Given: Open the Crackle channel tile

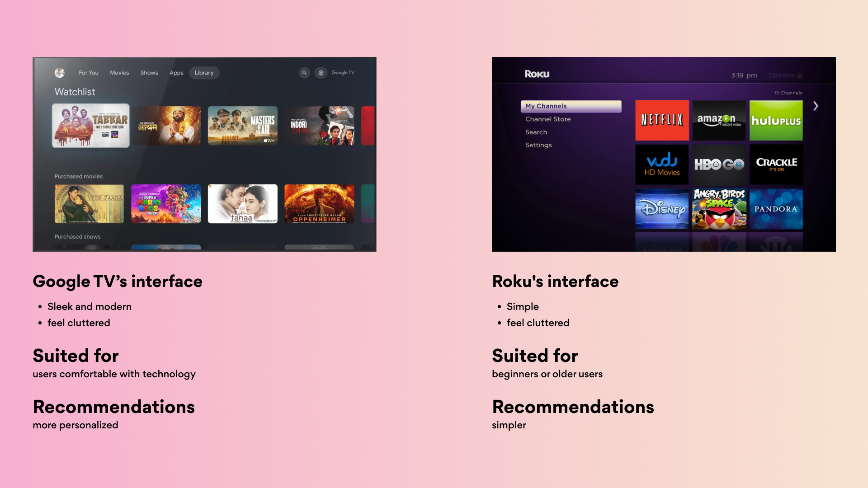Looking at the screenshot, I should pos(776,164).
